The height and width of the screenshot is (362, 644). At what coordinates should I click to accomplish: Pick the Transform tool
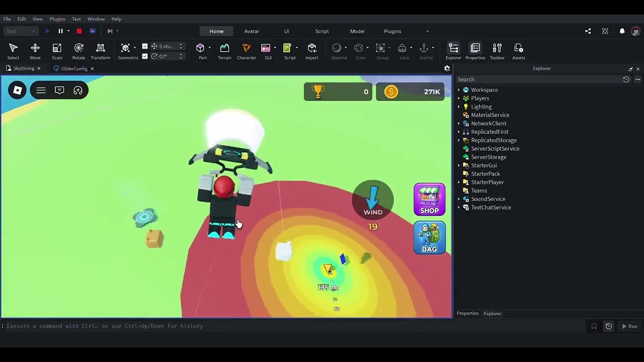[101, 51]
